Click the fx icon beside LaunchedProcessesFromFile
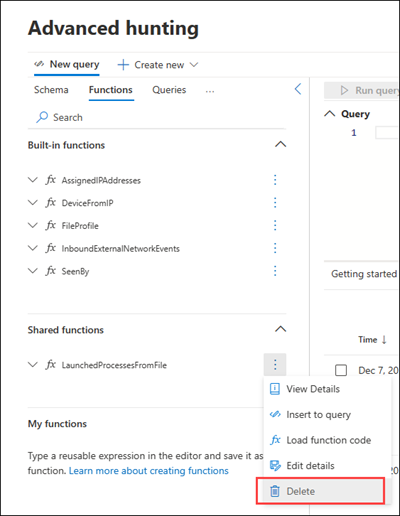This screenshot has width=400, height=516. coord(51,365)
